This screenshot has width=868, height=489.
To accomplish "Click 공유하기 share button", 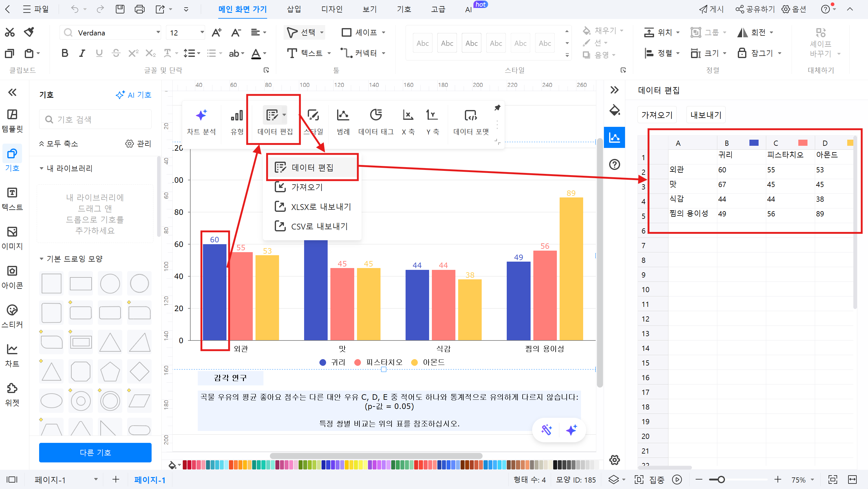I will coord(755,9).
